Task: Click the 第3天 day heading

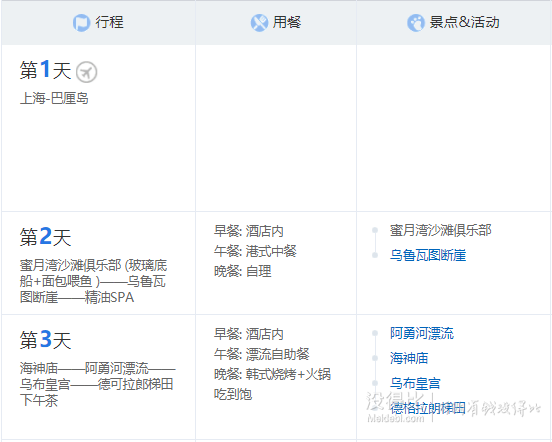Action: point(45,340)
